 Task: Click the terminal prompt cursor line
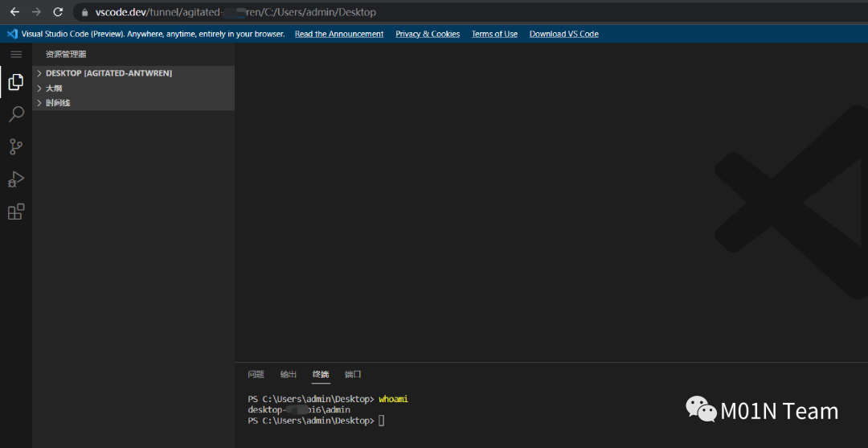316,421
